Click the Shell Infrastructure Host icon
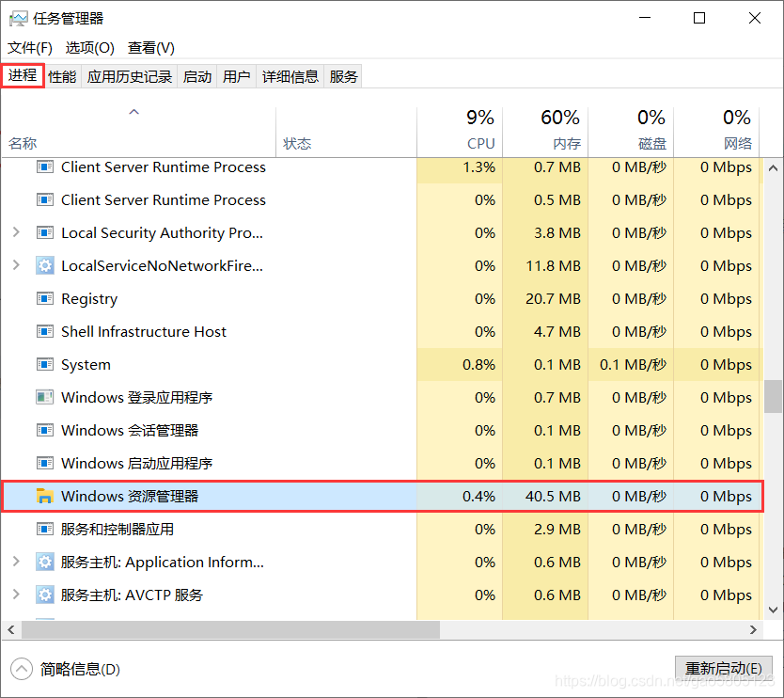The width and height of the screenshot is (784, 698). click(44, 331)
